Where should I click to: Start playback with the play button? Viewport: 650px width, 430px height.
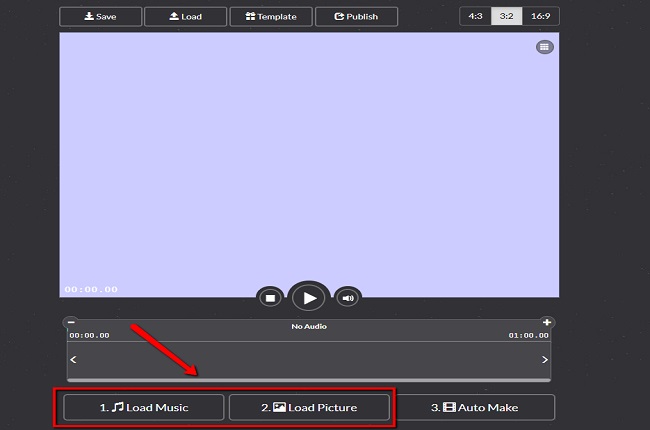pos(309,298)
